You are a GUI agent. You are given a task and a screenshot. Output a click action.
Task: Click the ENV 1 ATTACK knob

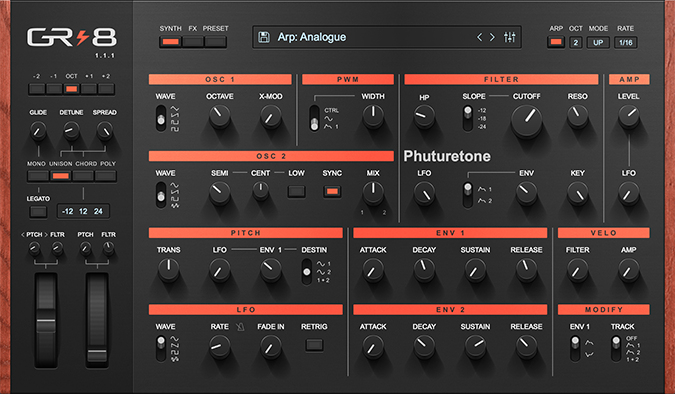[373, 270]
